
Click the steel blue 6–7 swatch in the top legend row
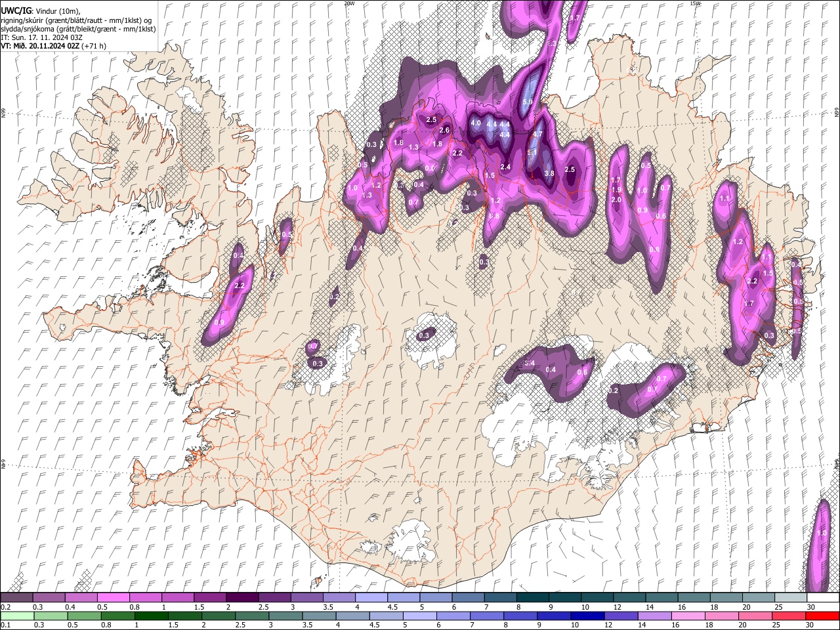467,597
